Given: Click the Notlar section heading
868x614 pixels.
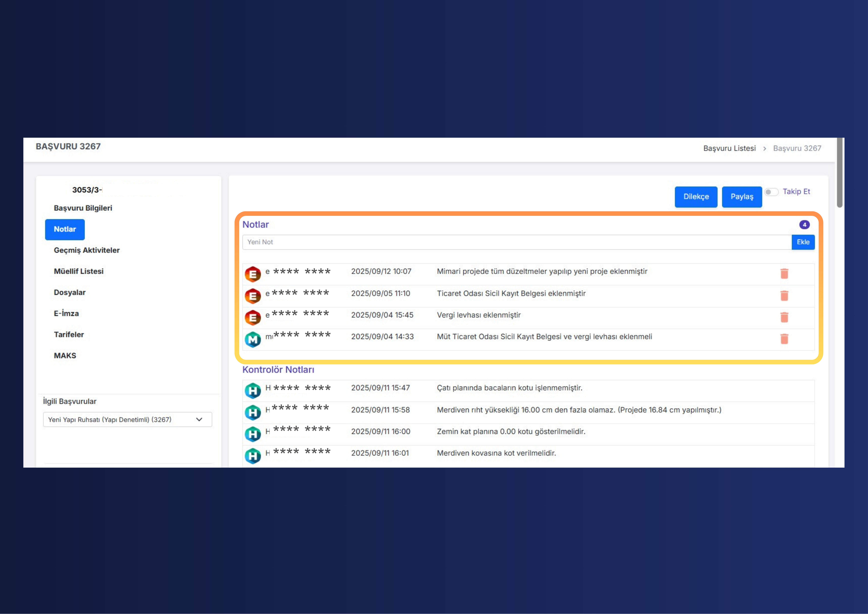Looking at the screenshot, I should point(256,225).
